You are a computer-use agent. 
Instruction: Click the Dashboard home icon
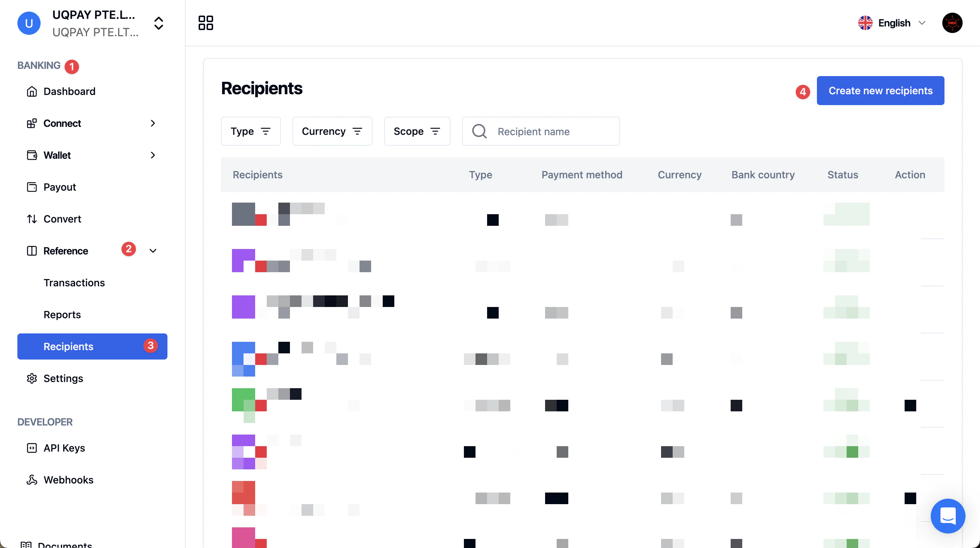click(32, 91)
